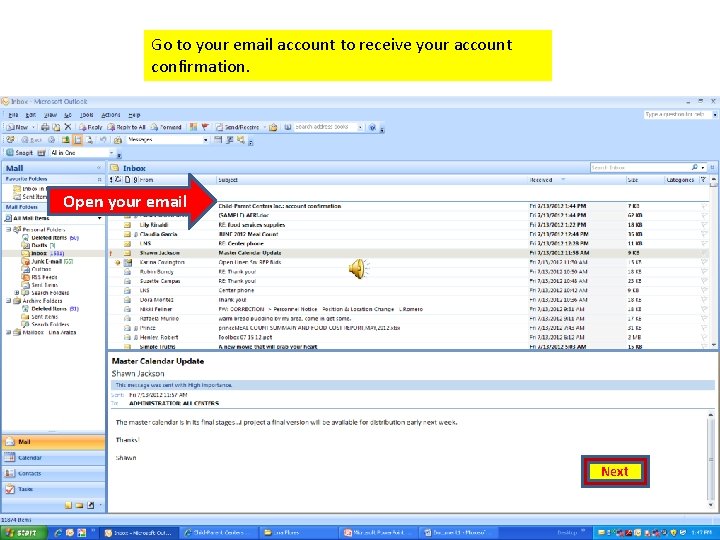Click the Help question mark toolbar icon
This screenshot has height=540, width=720.
pos(372,127)
